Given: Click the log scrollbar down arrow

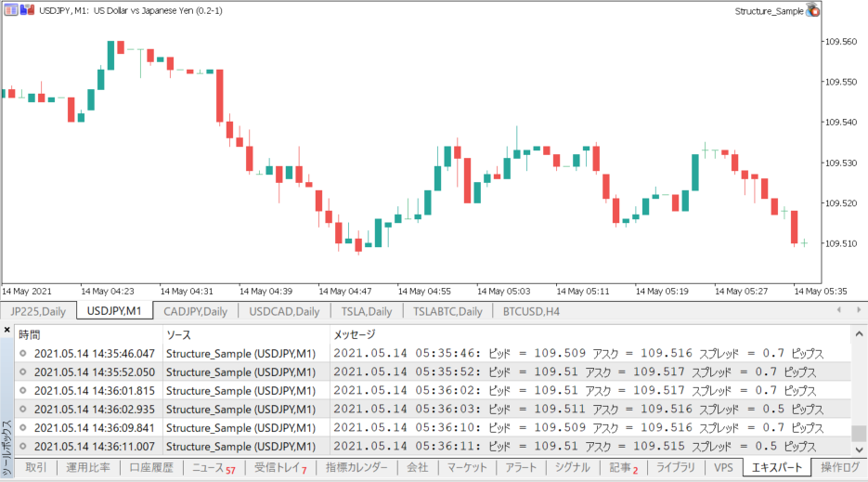Looking at the screenshot, I should [x=859, y=448].
